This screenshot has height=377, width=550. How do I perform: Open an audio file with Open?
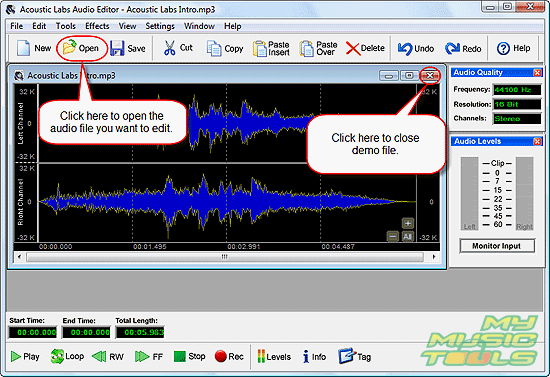click(81, 48)
